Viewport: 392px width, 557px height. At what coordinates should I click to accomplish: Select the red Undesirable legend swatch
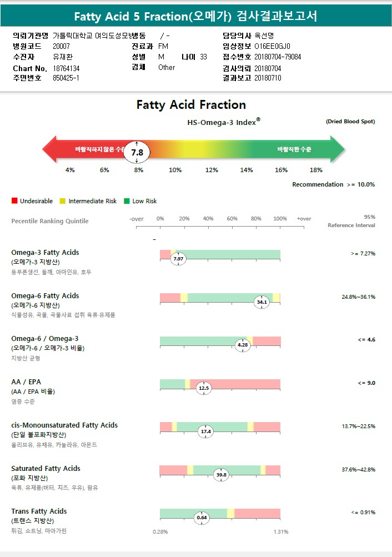14,200
